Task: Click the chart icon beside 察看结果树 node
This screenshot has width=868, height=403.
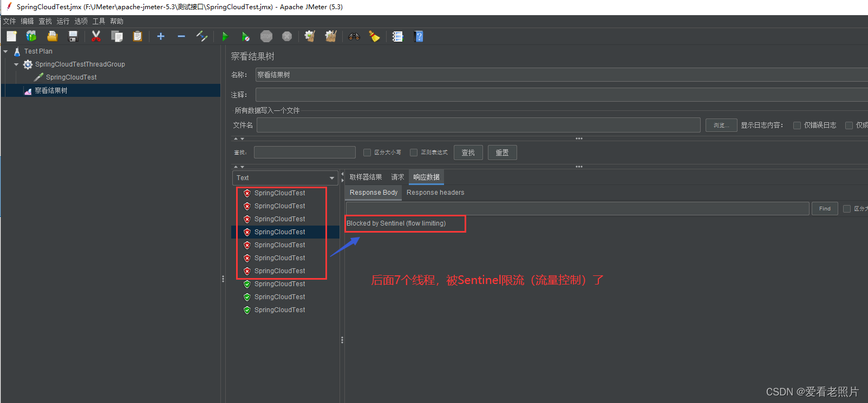Action: (28, 91)
